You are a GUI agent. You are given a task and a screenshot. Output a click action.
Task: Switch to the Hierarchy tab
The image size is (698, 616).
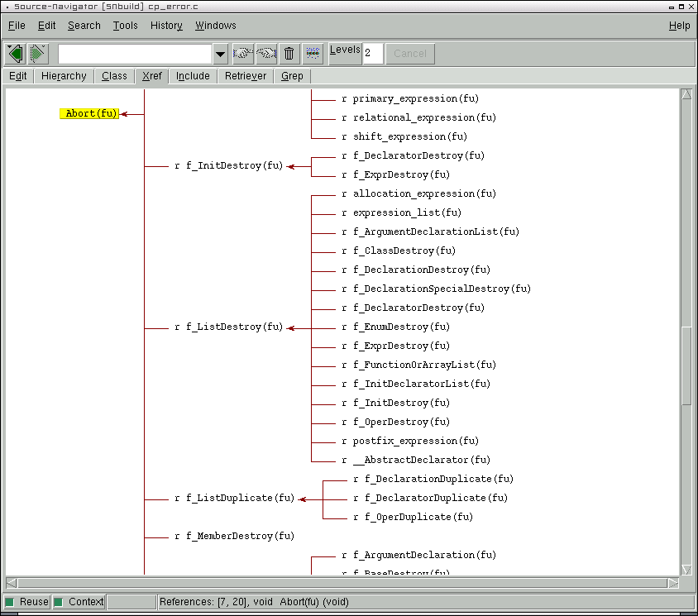pyautogui.click(x=64, y=75)
